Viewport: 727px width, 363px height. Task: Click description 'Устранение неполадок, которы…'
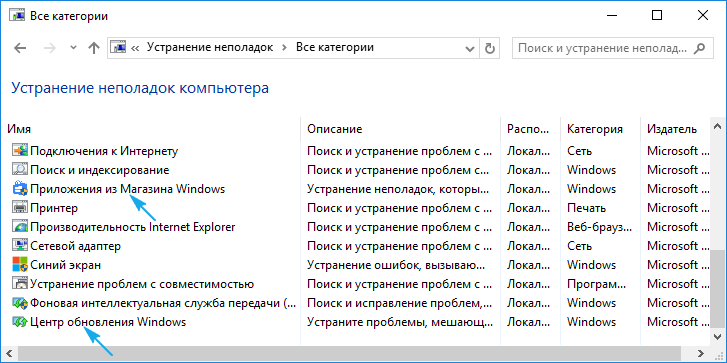pos(399,189)
